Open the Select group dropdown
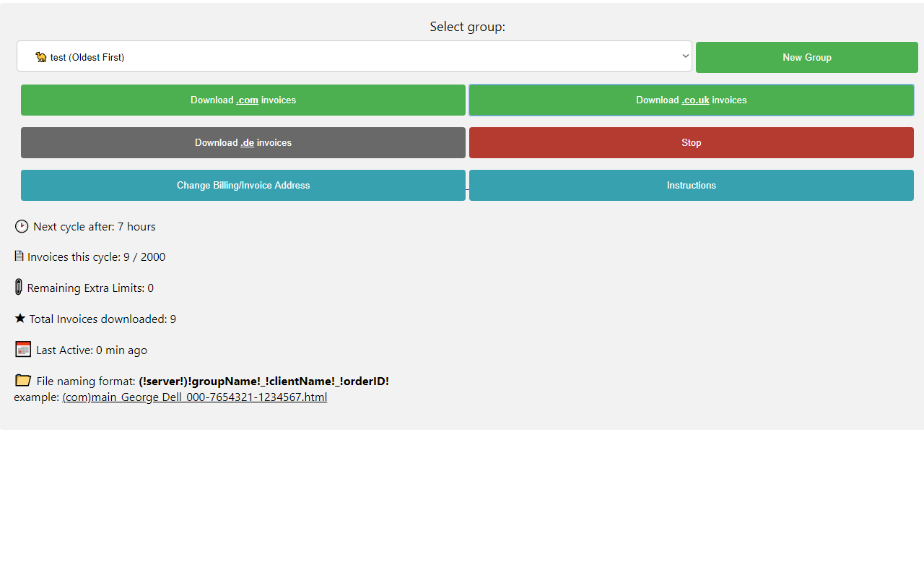The height and width of the screenshot is (578, 924). [x=354, y=56]
